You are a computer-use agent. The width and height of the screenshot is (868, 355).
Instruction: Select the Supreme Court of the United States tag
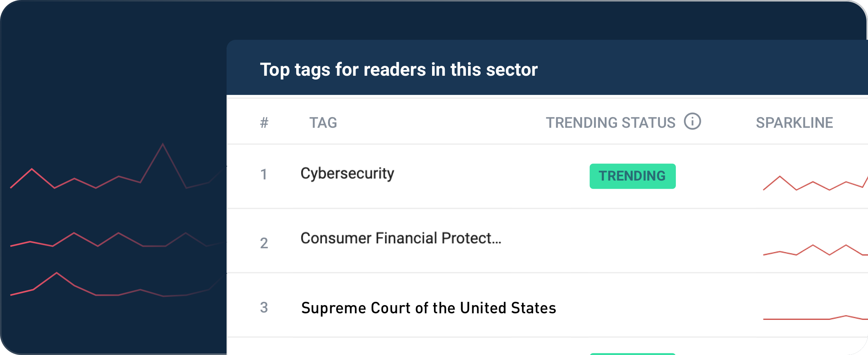(x=428, y=308)
